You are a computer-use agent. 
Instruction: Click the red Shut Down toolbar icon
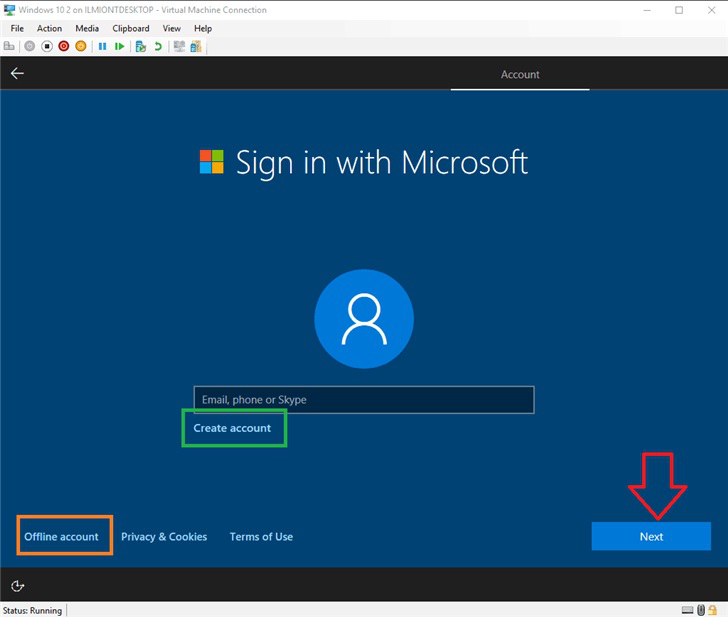(63, 46)
